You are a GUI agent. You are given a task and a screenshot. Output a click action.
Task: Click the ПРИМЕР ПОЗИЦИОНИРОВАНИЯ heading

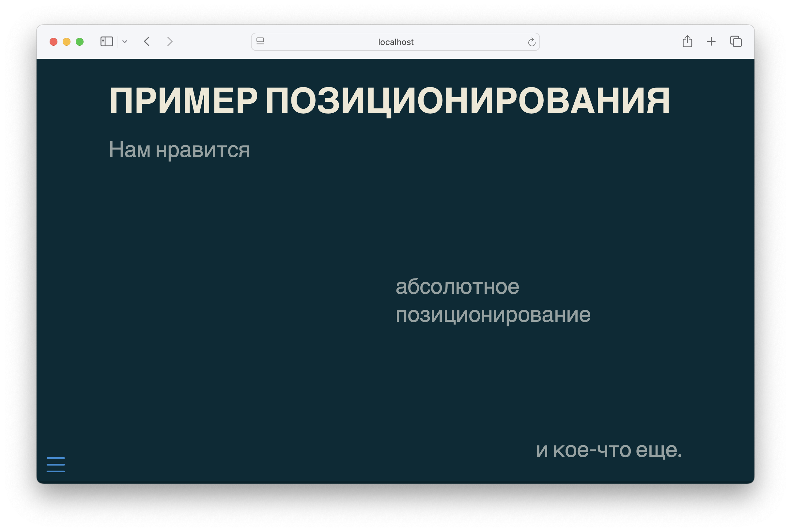pyautogui.click(x=389, y=101)
